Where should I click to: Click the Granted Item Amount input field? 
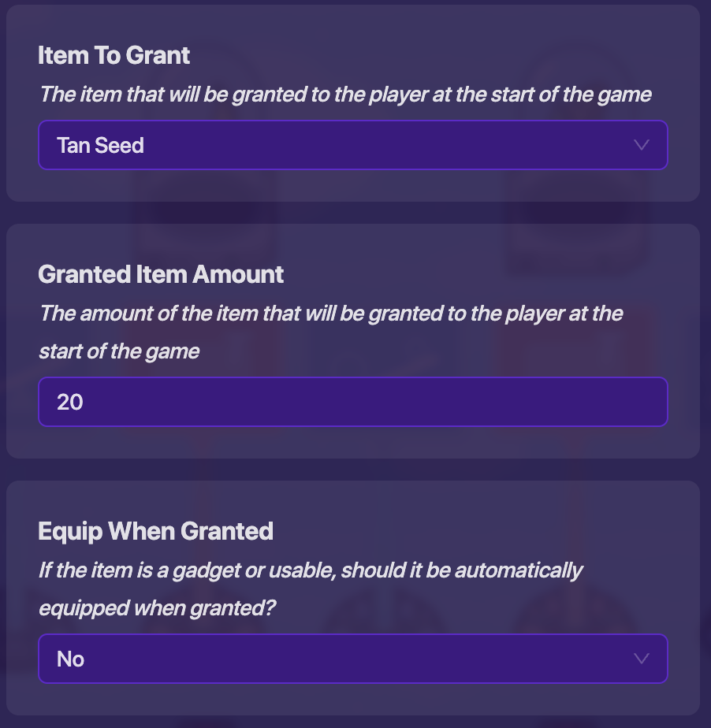(352, 402)
